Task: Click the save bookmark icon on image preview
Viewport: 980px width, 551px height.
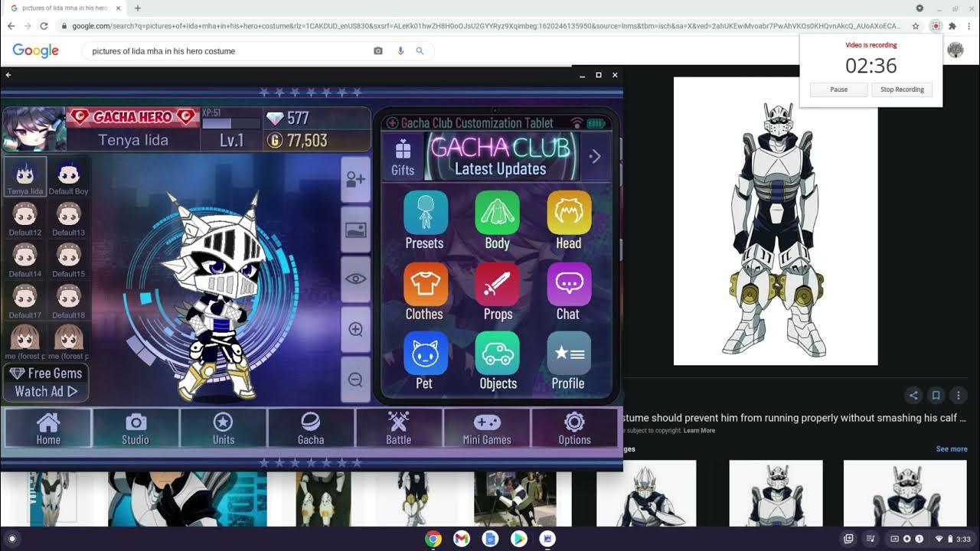Action: click(x=936, y=396)
